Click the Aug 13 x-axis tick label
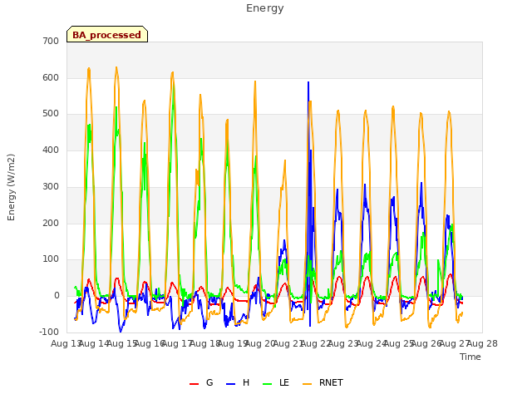The height and width of the screenshot is (399, 532). (66, 343)
